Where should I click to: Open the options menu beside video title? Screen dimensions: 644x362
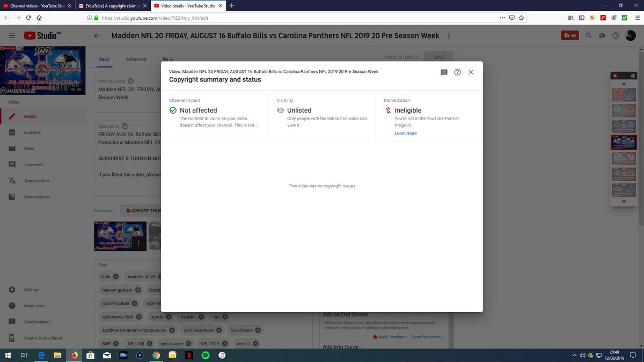449,36
